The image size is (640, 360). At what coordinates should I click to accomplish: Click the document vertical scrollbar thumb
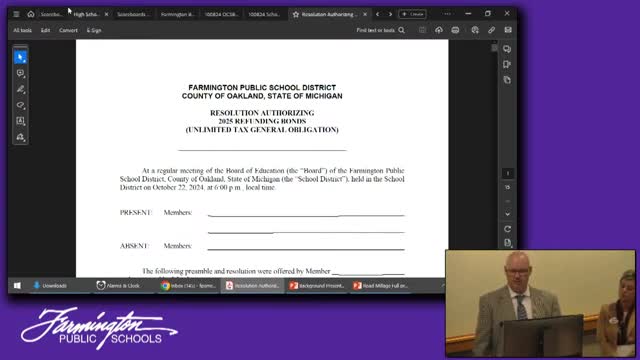(x=494, y=48)
